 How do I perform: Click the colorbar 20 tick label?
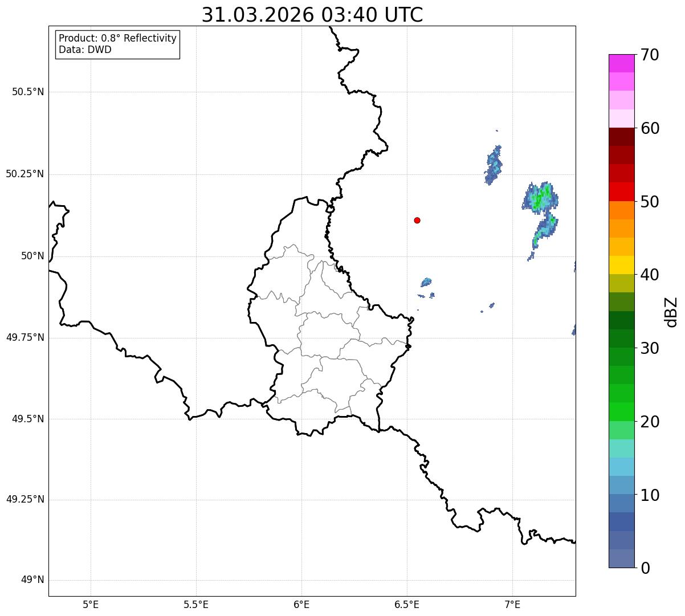(x=650, y=422)
